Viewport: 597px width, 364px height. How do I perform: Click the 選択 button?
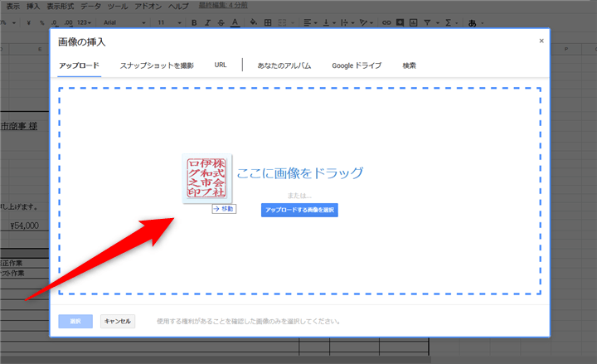point(75,321)
